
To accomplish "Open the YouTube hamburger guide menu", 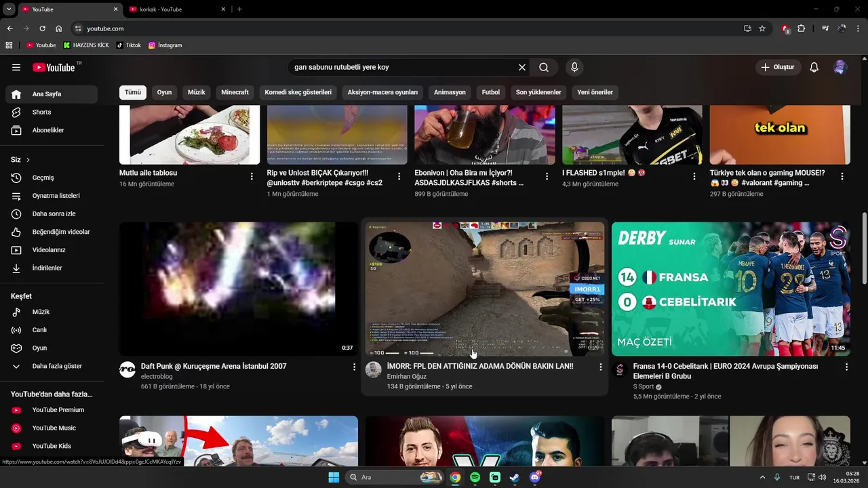I will click(x=16, y=67).
